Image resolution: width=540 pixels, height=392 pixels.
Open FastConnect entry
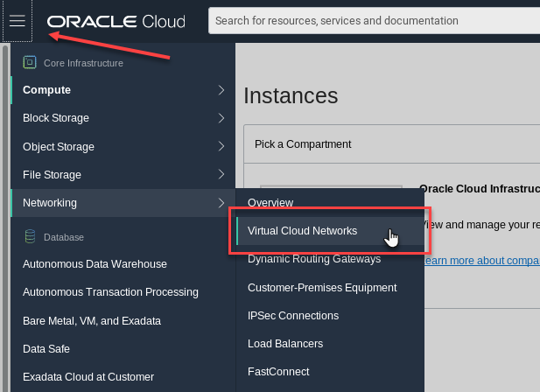tap(278, 372)
